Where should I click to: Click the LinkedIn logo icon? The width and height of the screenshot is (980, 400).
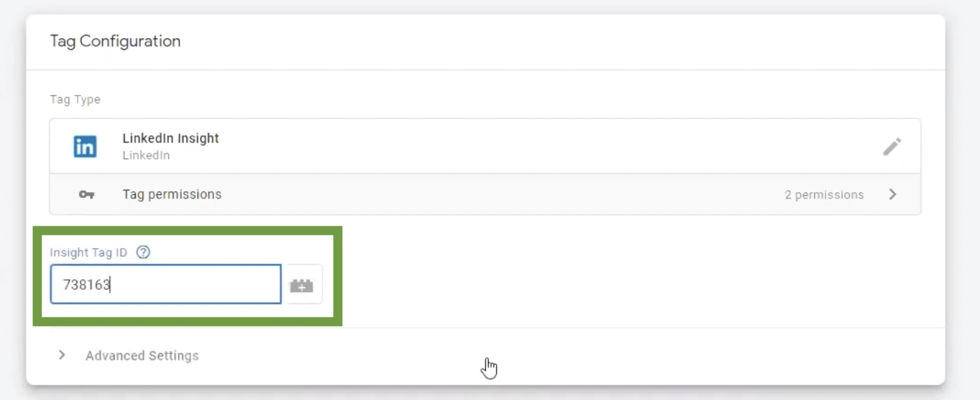[x=85, y=147]
